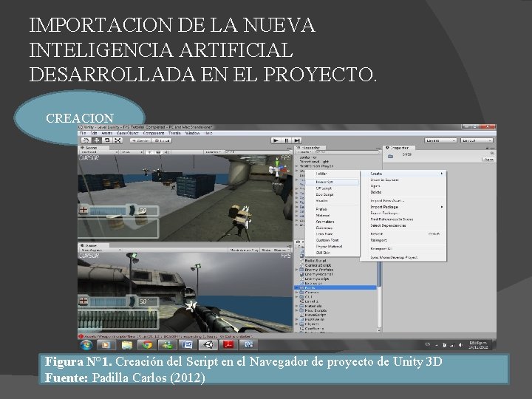Toggle Maximize on Play in Game view

[244, 250]
